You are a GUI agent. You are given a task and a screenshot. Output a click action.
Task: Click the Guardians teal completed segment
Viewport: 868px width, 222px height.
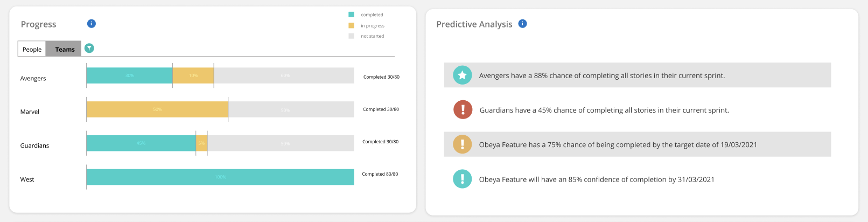tap(141, 143)
